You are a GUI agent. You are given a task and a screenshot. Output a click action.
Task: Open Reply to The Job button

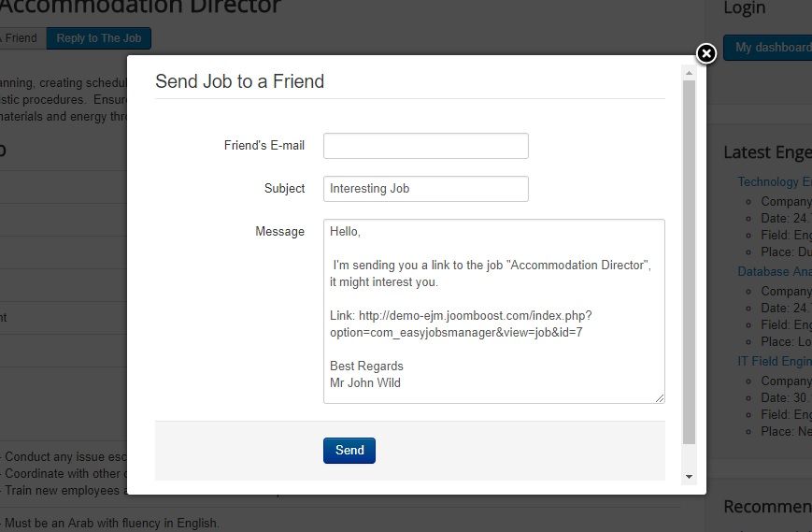[x=99, y=38]
